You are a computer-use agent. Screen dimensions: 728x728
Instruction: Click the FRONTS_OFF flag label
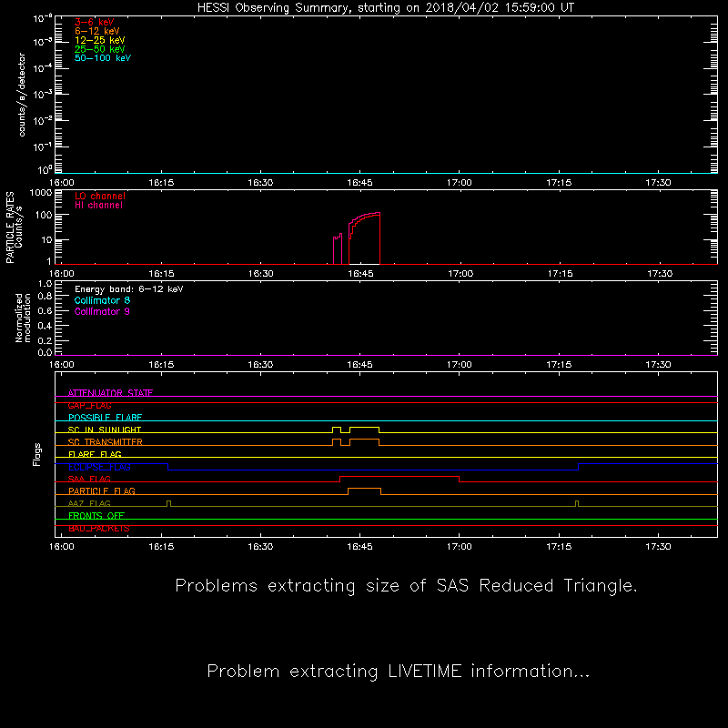[x=96, y=516]
